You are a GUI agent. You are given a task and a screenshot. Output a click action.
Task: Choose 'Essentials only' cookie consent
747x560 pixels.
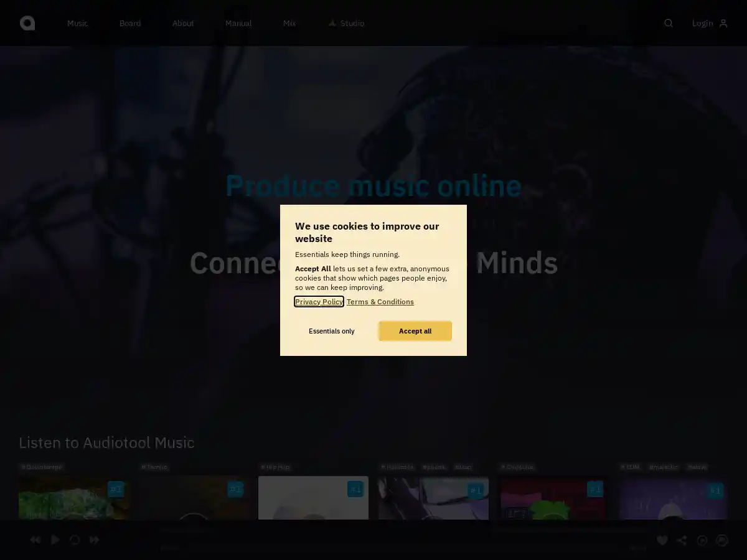(x=331, y=331)
